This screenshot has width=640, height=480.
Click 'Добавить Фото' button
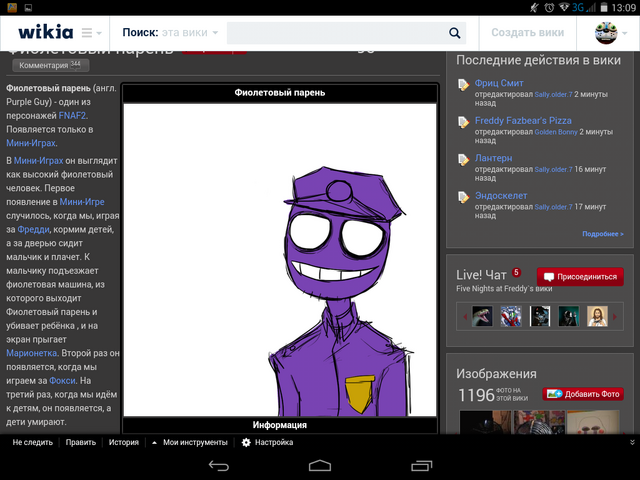(x=583, y=394)
